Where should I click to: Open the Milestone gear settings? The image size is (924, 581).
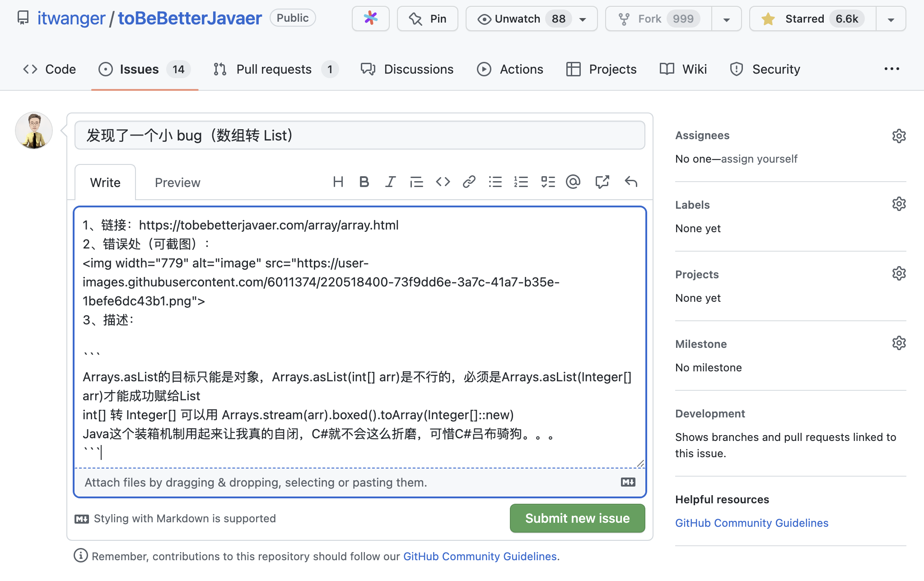pos(899,343)
